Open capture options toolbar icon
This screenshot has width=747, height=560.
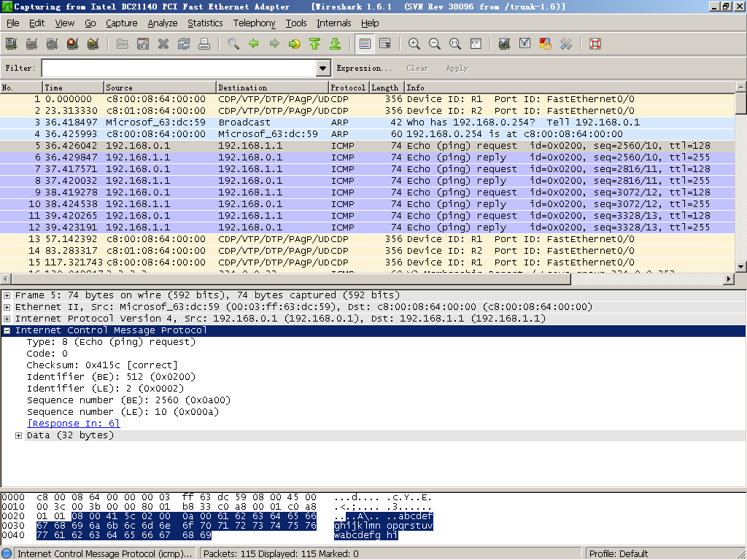pyautogui.click(x=32, y=44)
